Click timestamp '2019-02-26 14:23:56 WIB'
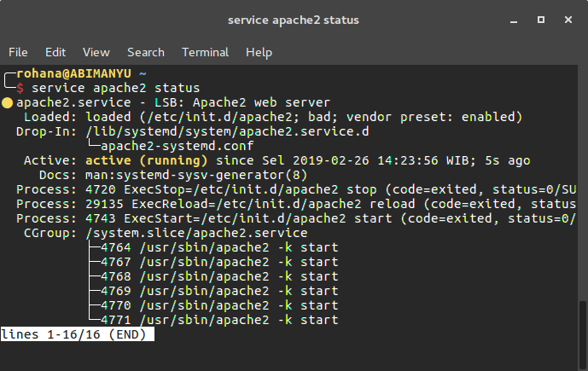 (x=381, y=160)
